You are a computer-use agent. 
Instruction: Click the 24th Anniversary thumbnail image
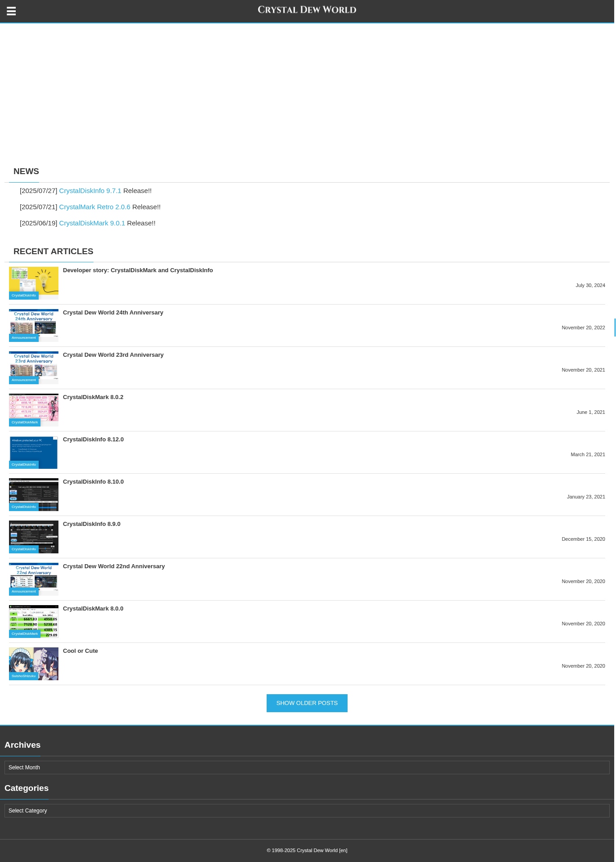[34, 323]
